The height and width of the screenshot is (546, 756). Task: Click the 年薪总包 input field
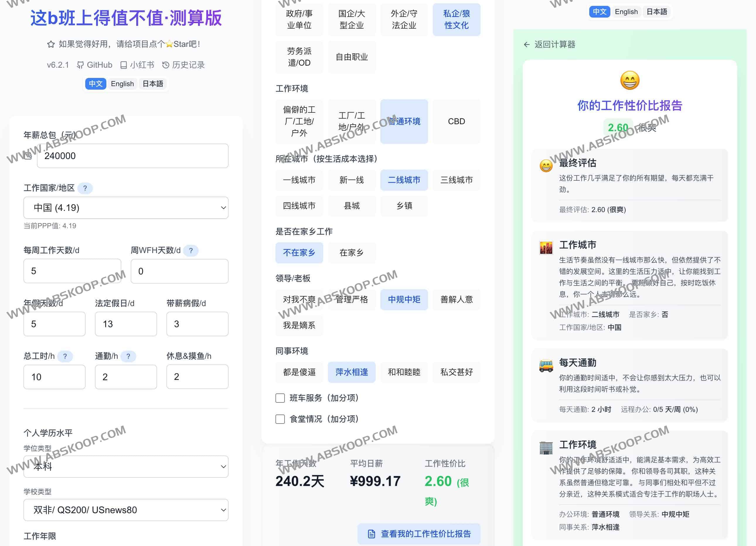[132, 156]
